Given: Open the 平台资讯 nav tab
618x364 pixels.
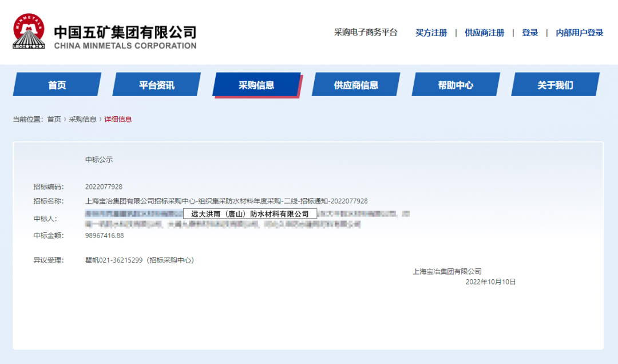Looking at the screenshot, I should coord(156,84).
